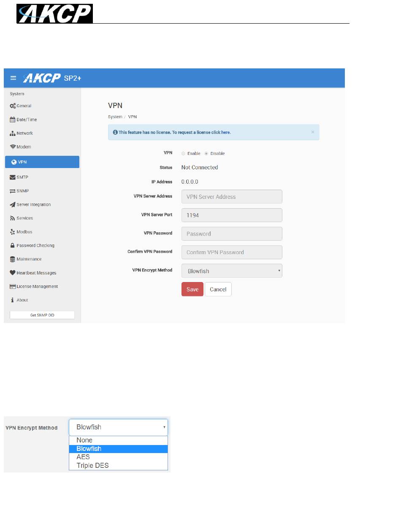Open the Modbus menu item

pos(42,232)
